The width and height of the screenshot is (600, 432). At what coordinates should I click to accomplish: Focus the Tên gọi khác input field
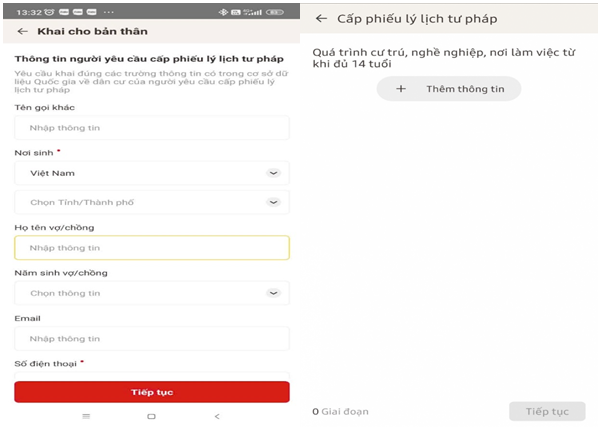click(x=152, y=128)
